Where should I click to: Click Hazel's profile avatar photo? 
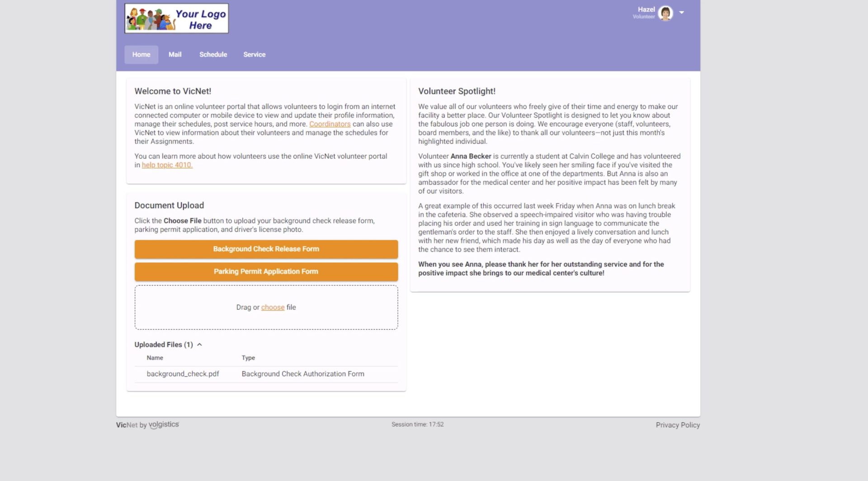[665, 13]
